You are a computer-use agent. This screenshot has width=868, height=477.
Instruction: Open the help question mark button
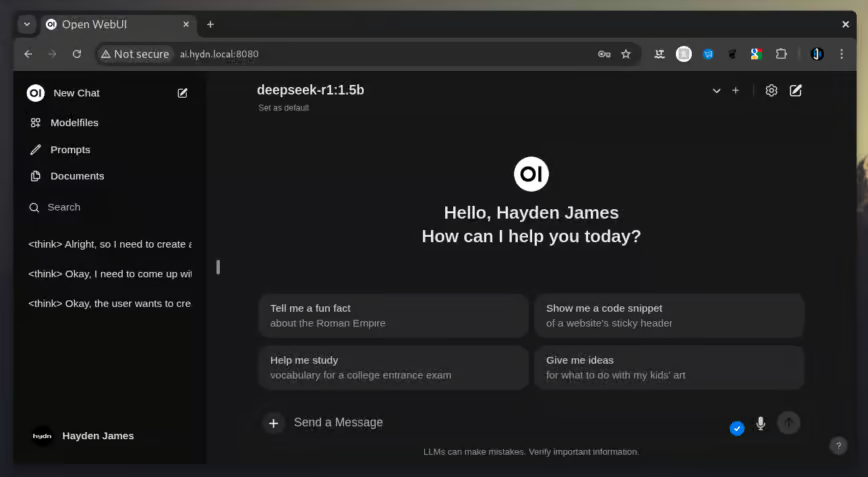(838, 446)
